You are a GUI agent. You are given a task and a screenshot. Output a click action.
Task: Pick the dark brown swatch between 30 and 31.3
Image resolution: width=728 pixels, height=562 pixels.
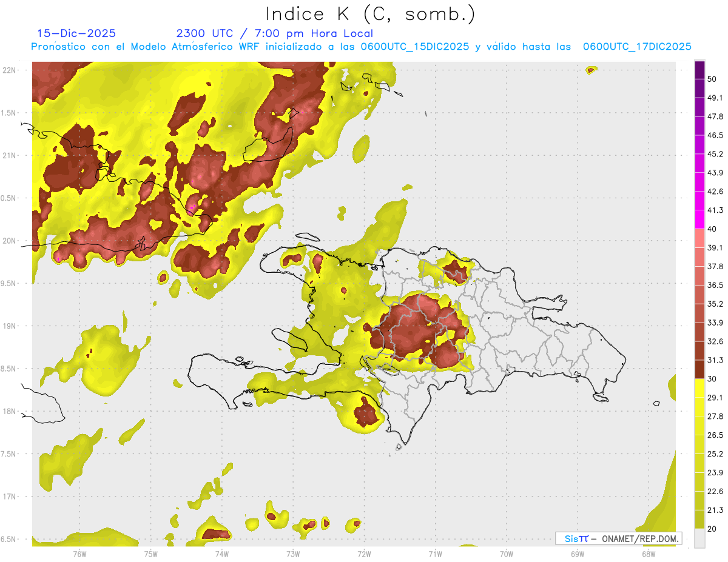coord(700,369)
